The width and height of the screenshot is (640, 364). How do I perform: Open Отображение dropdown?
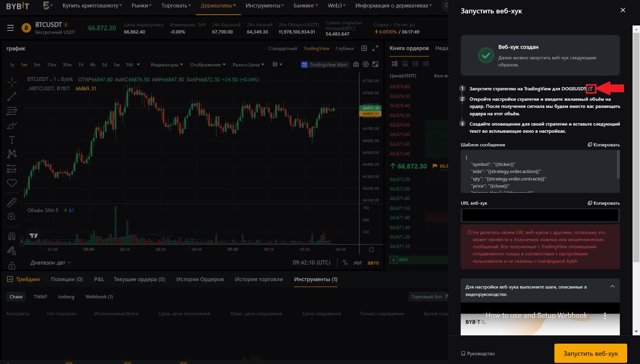coord(208,65)
